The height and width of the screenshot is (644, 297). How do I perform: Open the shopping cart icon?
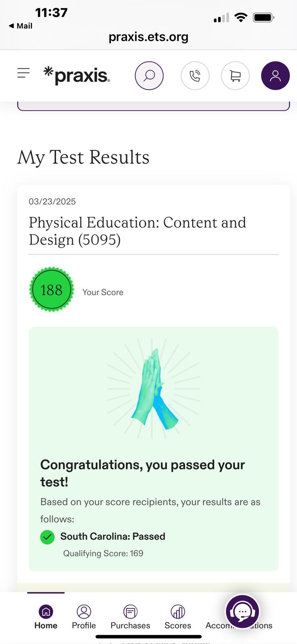(235, 75)
